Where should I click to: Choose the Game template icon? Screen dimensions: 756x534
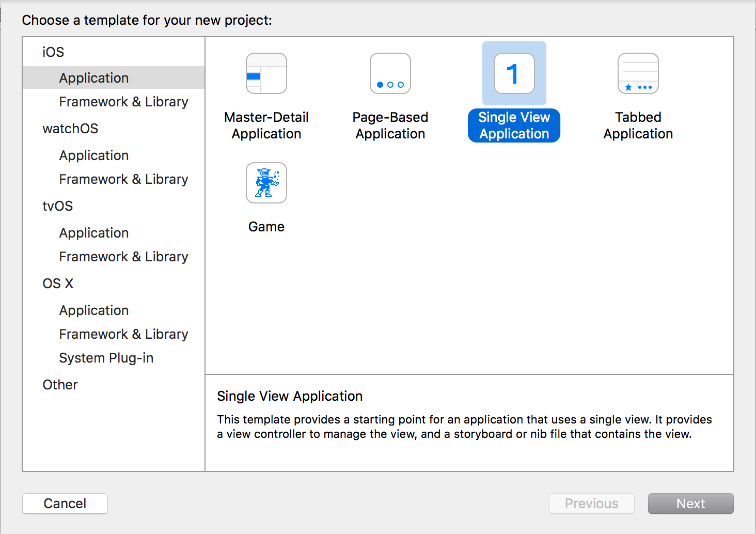point(266,183)
